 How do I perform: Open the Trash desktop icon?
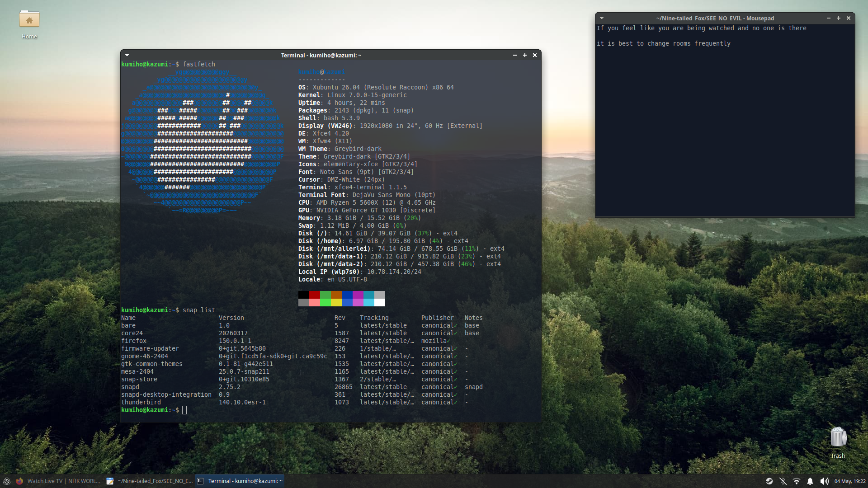838,442
